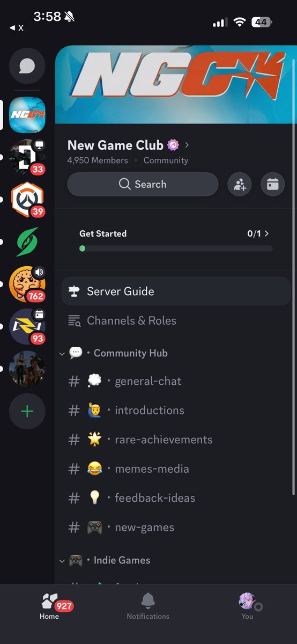Viewport: 297px width, 644px height.
Task: Tap the Channels & Roles list icon
Action: [x=75, y=321]
